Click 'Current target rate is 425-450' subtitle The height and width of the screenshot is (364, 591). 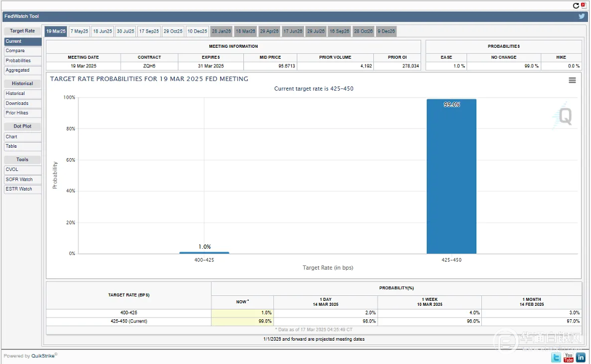tap(314, 89)
